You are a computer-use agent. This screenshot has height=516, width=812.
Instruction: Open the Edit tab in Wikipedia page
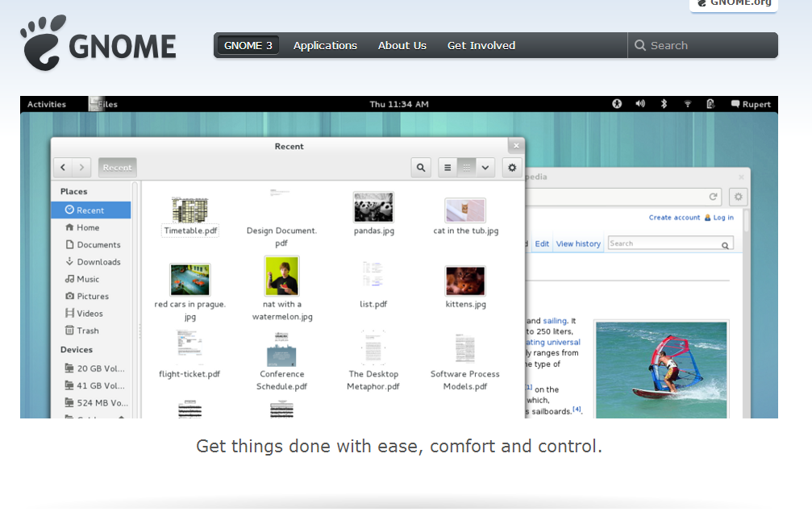(x=542, y=243)
